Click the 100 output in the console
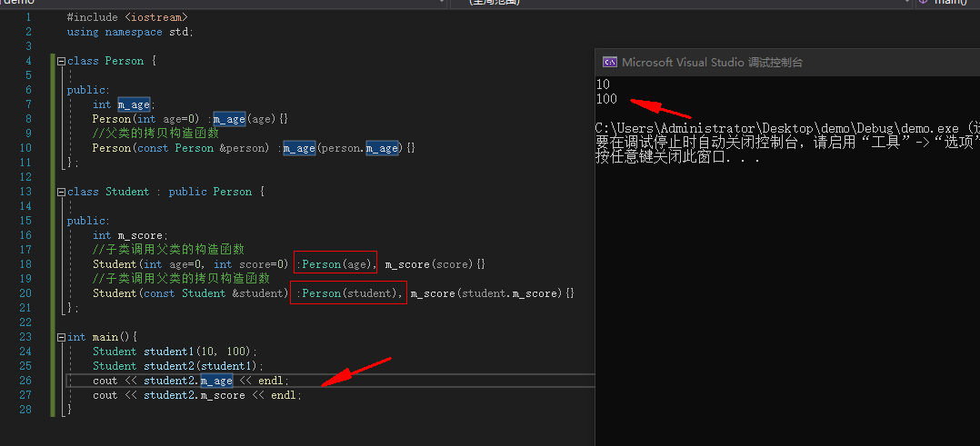Image resolution: width=980 pixels, height=446 pixels. coord(606,98)
